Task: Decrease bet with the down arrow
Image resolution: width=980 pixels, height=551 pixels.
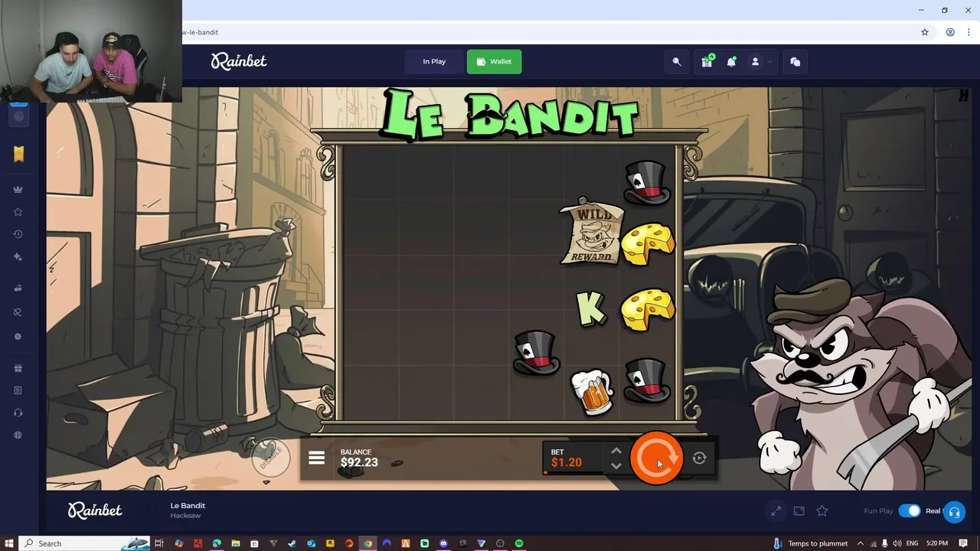Action: pyautogui.click(x=616, y=466)
